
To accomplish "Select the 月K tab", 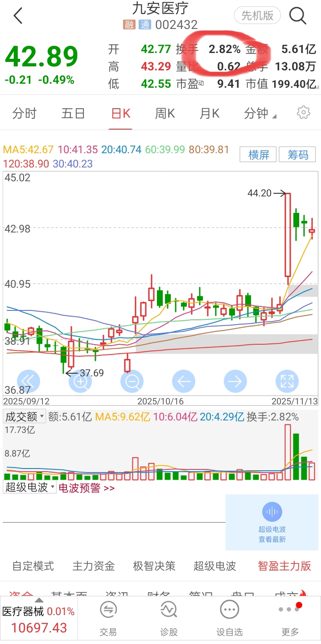I will pos(210,114).
